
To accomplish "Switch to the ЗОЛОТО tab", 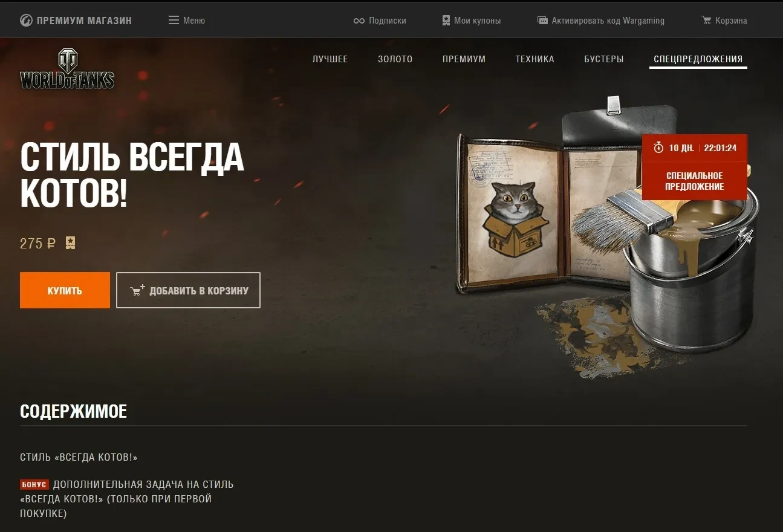I will pyautogui.click(x=395, y=59).
